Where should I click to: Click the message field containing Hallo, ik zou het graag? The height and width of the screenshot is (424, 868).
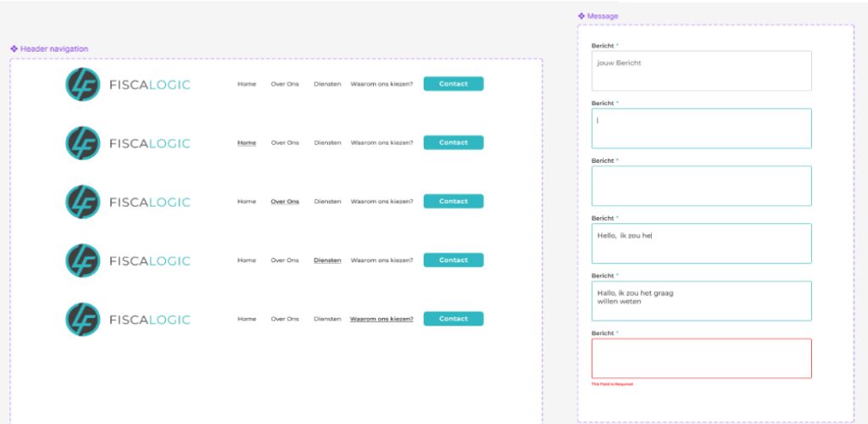[701, 301]
